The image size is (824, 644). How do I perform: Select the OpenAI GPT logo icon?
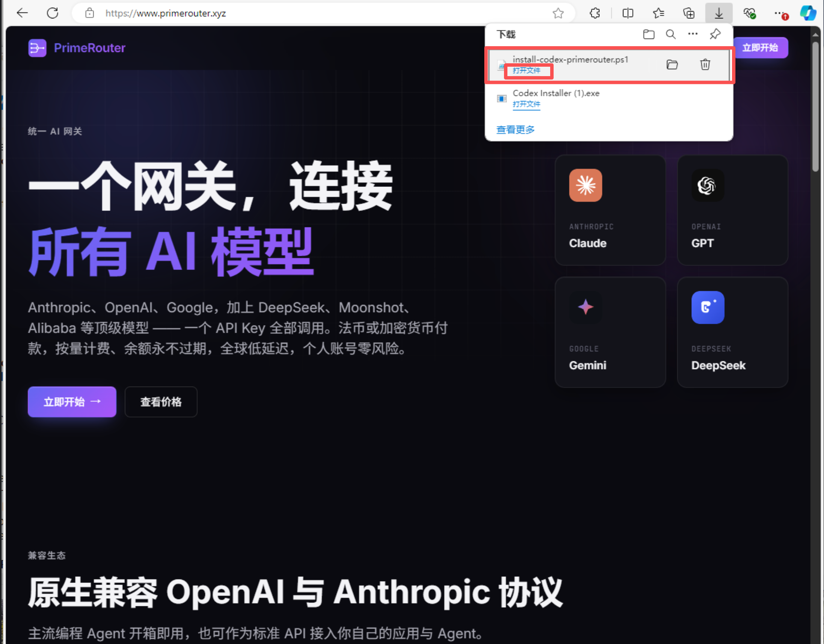[x=708, y=185]
